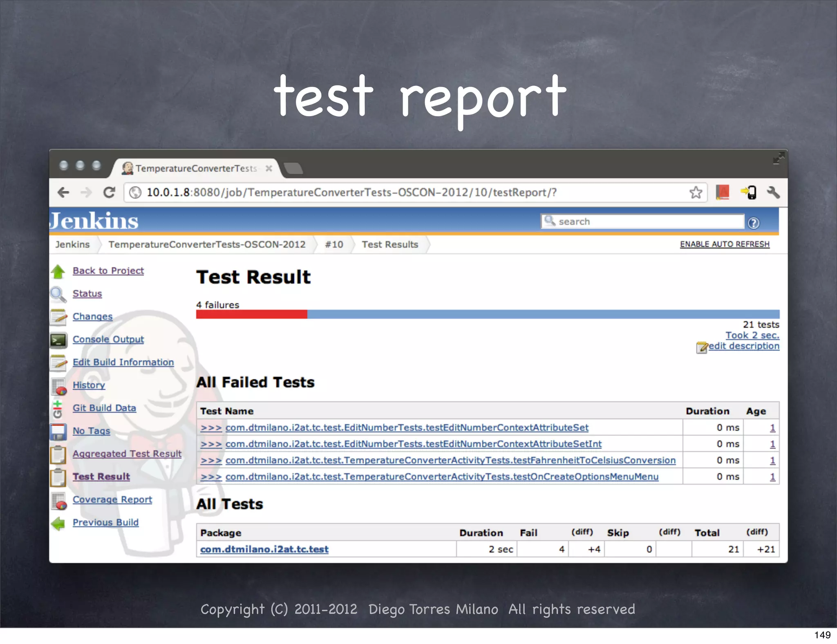The height and width of the screenshot is (644, 837).
Task: Open com.dtmilano.i2at.tc.test package link
Action: [x=264, y=549]
